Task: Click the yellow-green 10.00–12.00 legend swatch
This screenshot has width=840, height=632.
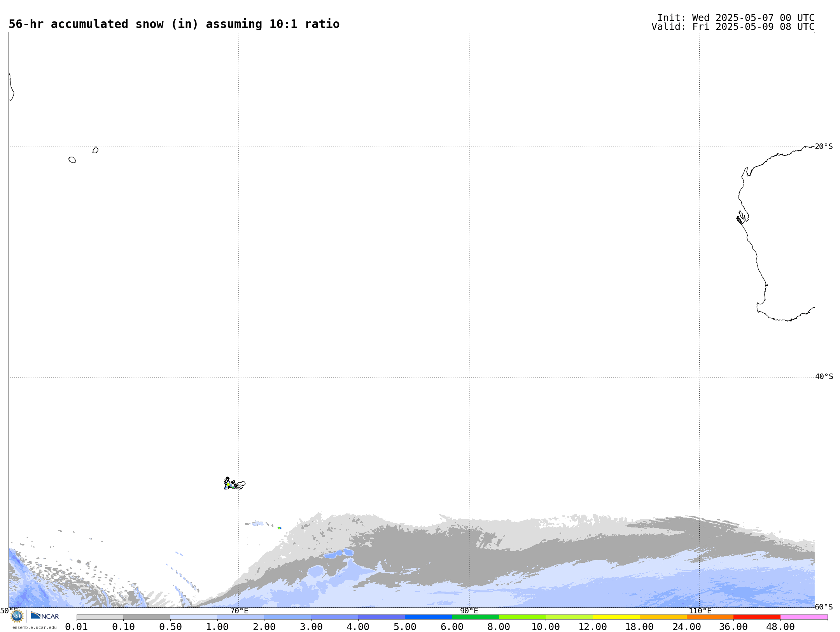Action: point(569,617)
